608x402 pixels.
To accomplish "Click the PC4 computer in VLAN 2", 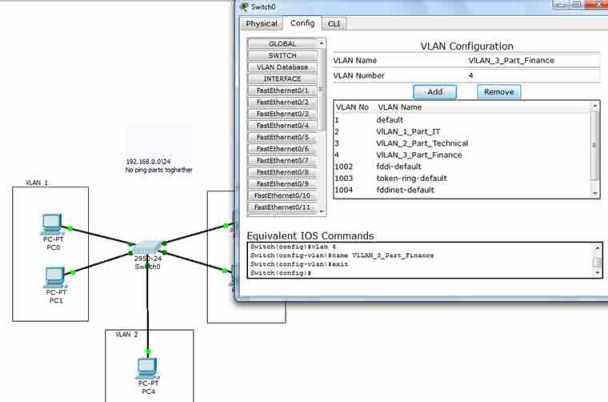I will click(148, 368).
